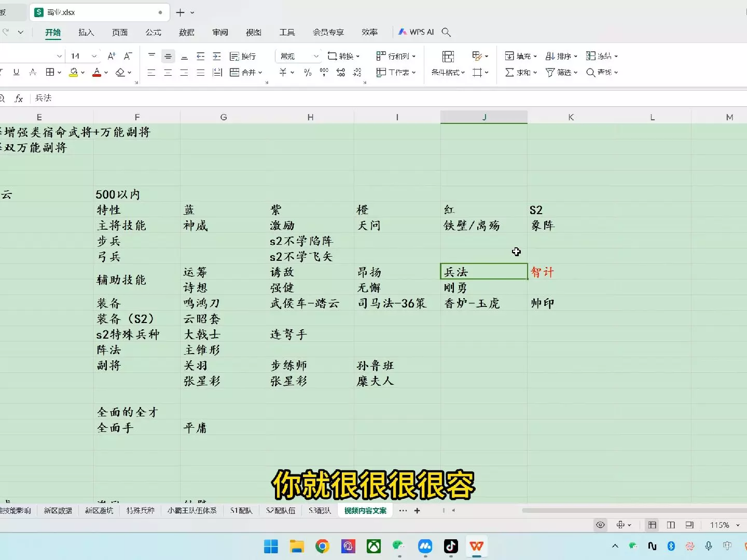Image resolution: width=747 pixels, height=560 pixels.
Task: Open font size dropdown showing 14
Action: [x=94, y=56]
